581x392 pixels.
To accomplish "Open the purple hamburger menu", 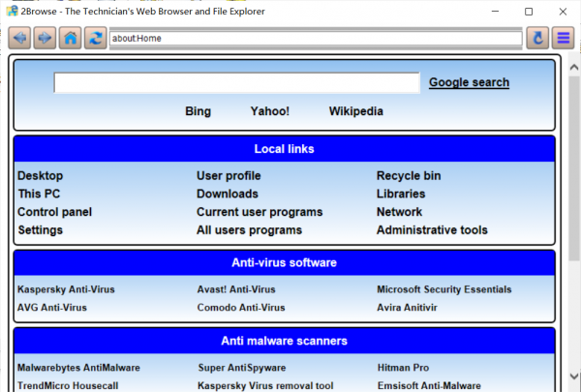I will click(x=564, y=38).
